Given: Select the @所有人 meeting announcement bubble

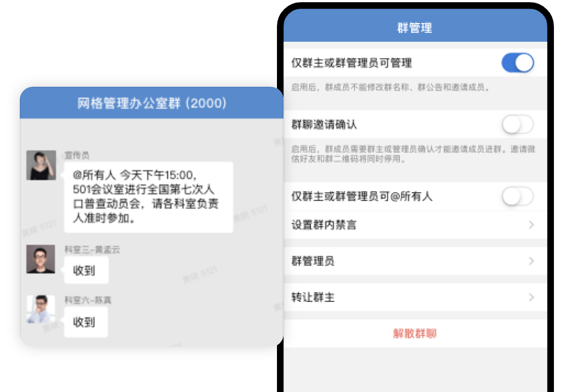Looking at the screenshot, I should click(x=148, y=197).
